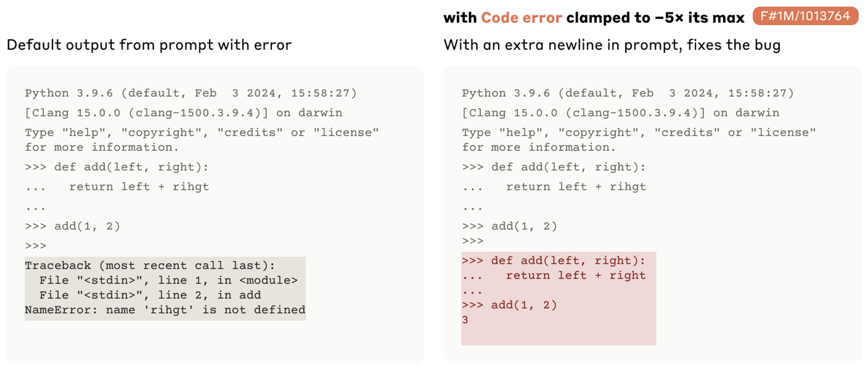Click the Clang 15.0.0 line in the right panel
This screenshot has width=868, height=370.
point(620,113)
